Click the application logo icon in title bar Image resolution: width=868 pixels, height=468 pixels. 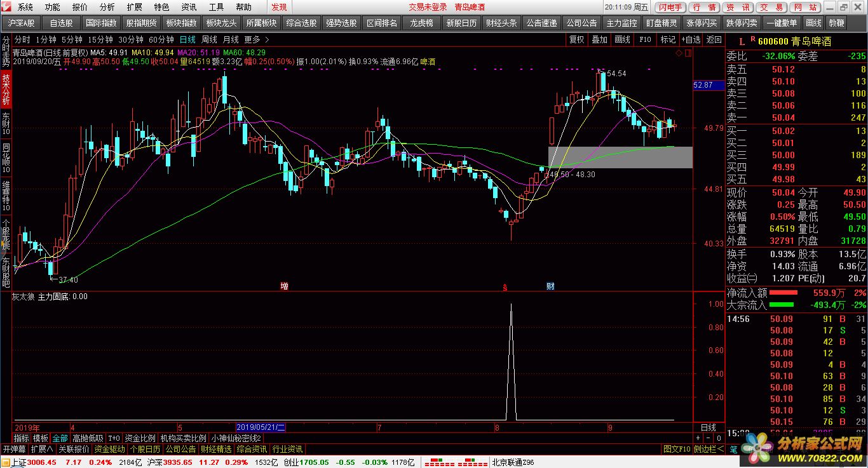6,7
